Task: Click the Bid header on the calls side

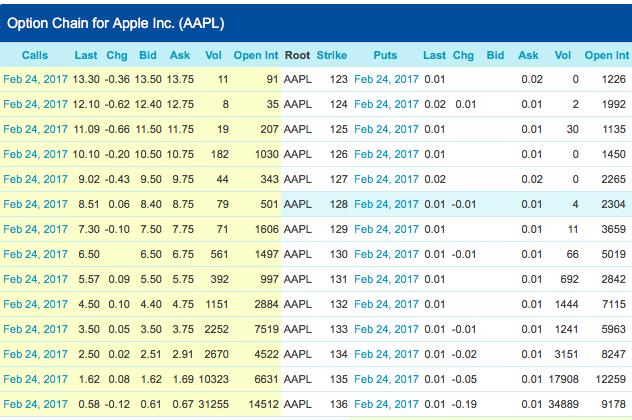Action: [x=148, y=55]
